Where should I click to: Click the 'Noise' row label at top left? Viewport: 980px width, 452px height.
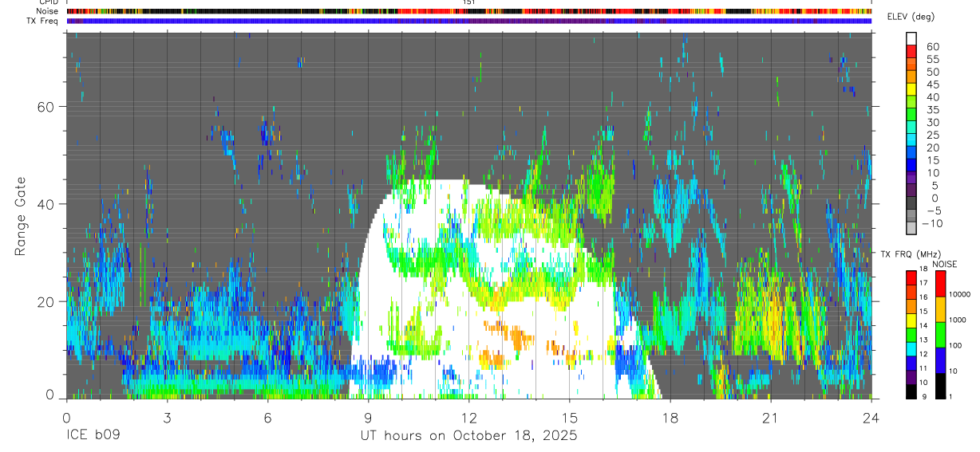pyautogui.click(x=47, y=11)
